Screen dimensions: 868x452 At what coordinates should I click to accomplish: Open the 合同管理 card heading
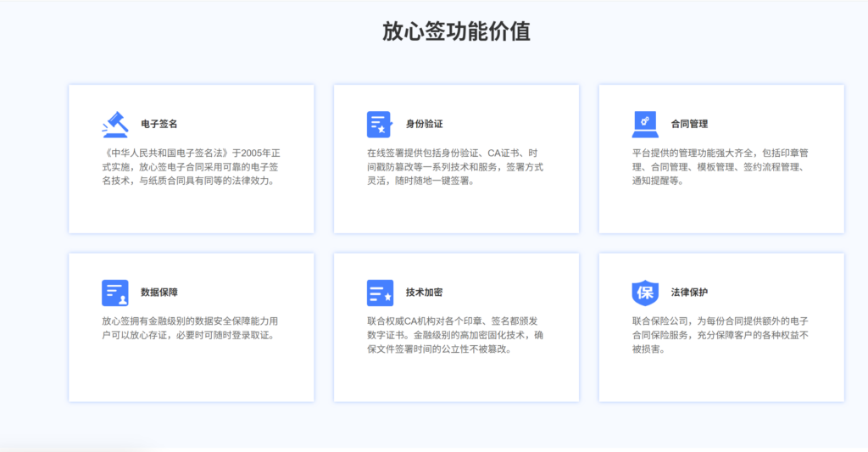click(x=689, y=124)
